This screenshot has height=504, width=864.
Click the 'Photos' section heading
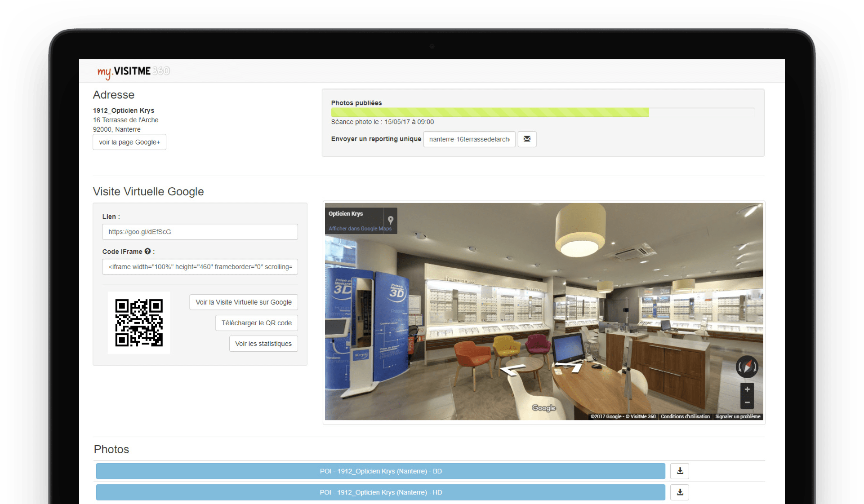(111, 449)
